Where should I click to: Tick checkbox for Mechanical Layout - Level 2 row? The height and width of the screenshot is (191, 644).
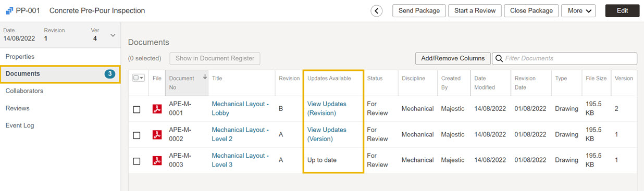137,135
